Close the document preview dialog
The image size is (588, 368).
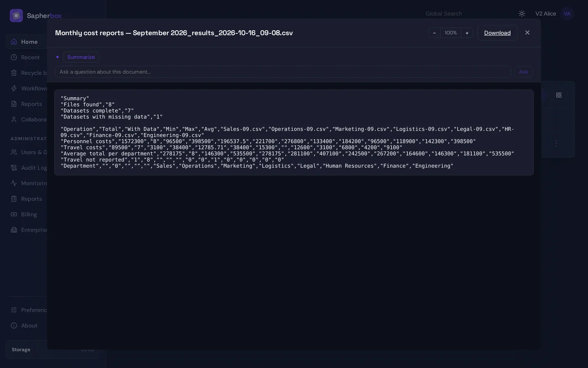point(527,33)
